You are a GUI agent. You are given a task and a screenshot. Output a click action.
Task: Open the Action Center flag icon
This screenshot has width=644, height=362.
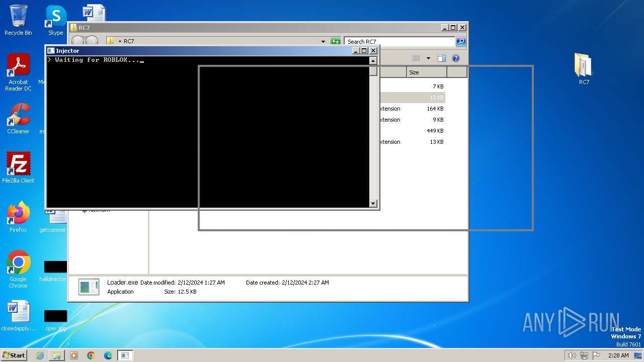point(596,355)
